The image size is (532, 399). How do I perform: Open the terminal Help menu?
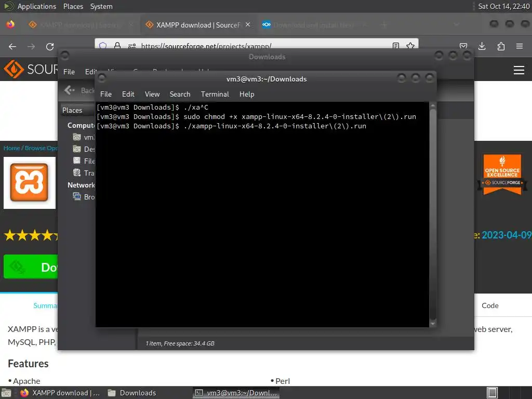tap(247, 94)
